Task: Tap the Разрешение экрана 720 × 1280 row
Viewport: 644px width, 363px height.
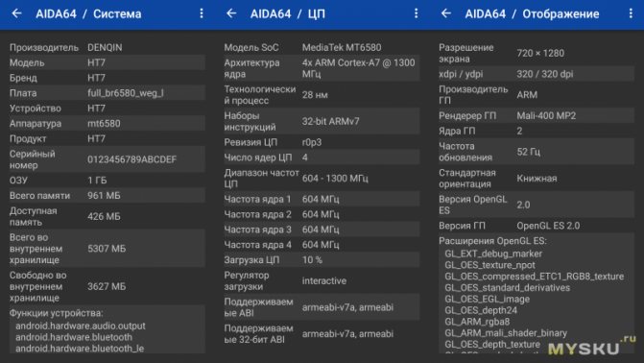Action: 537,53
